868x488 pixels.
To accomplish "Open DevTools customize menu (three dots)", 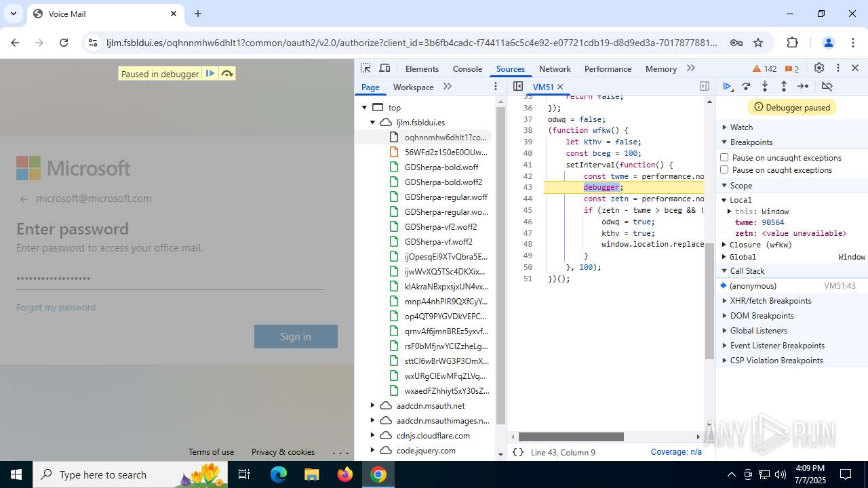I will (x=838, y=68).
